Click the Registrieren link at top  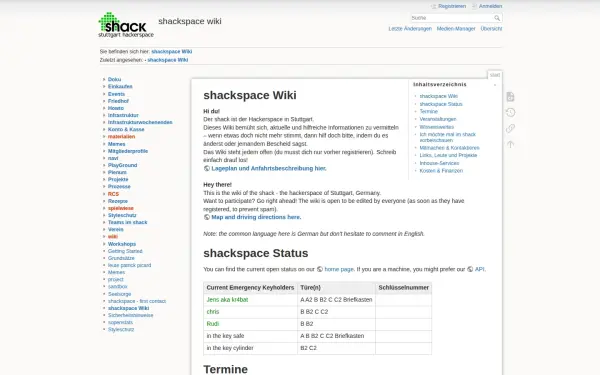(x=452, y=6)
